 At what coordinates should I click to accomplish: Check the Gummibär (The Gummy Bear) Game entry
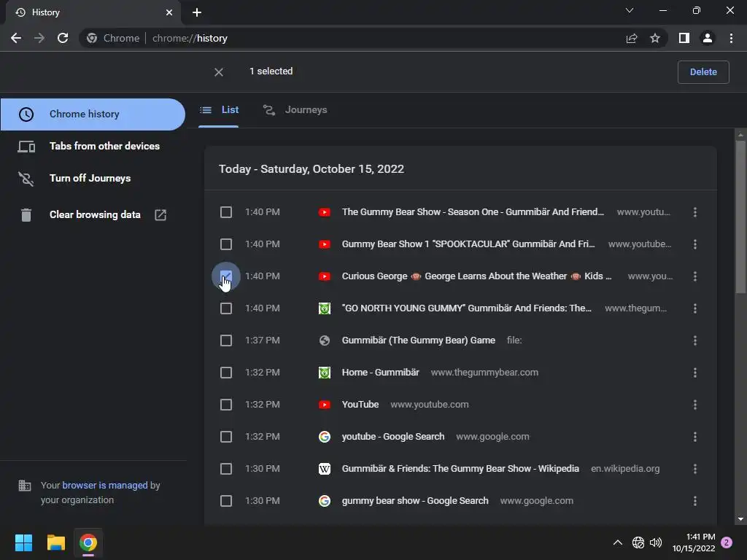click(226, 341)
